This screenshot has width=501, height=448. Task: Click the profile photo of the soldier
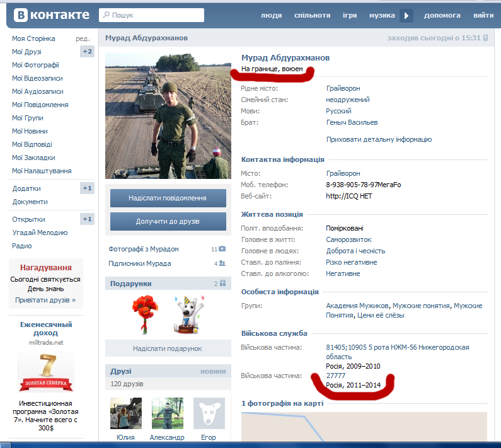point(168,115)
